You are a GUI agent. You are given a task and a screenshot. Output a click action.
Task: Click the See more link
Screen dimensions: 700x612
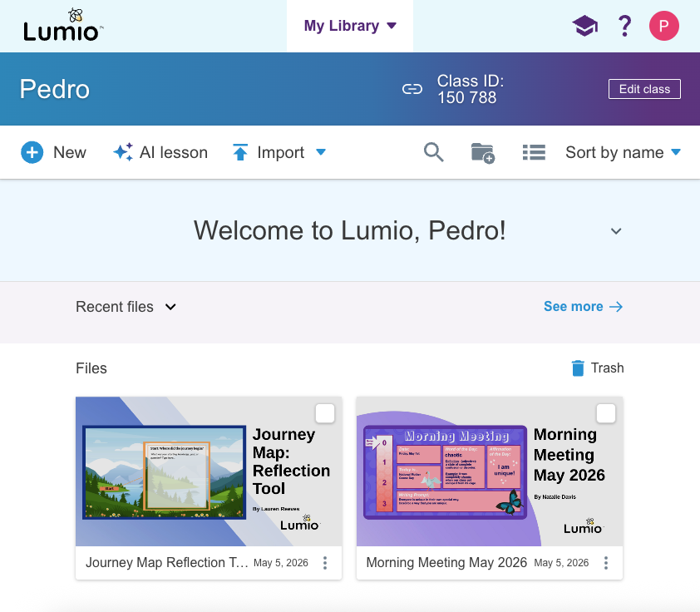pyautogui.click(x=583, y=307)
